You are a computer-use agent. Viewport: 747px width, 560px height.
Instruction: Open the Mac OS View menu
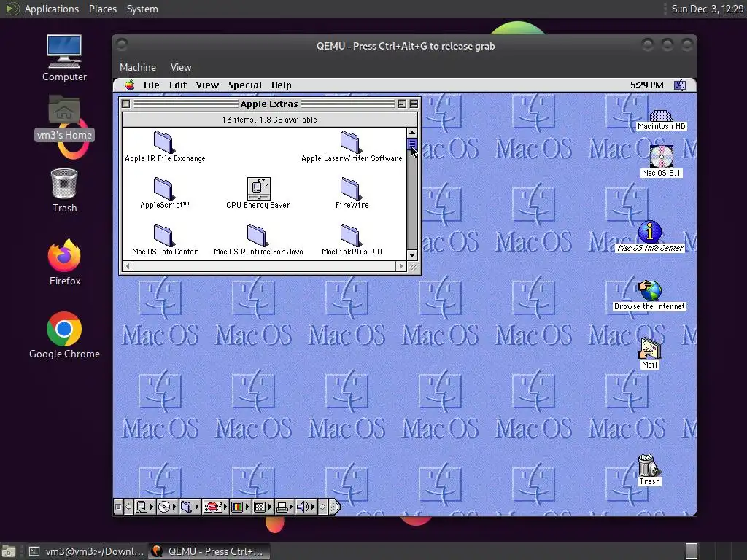[207, 85]
